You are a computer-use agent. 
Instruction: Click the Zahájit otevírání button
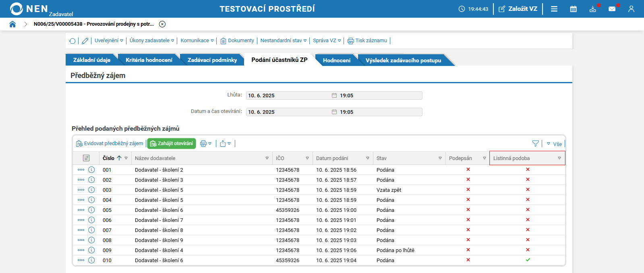pos(172,144)
